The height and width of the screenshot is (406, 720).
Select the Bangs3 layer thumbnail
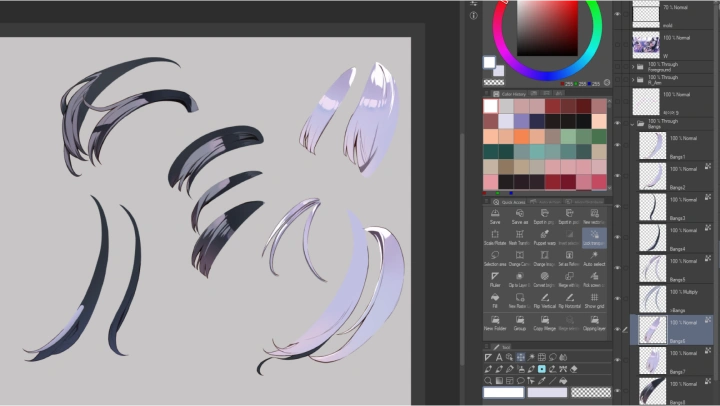click(x=652, y=207)
